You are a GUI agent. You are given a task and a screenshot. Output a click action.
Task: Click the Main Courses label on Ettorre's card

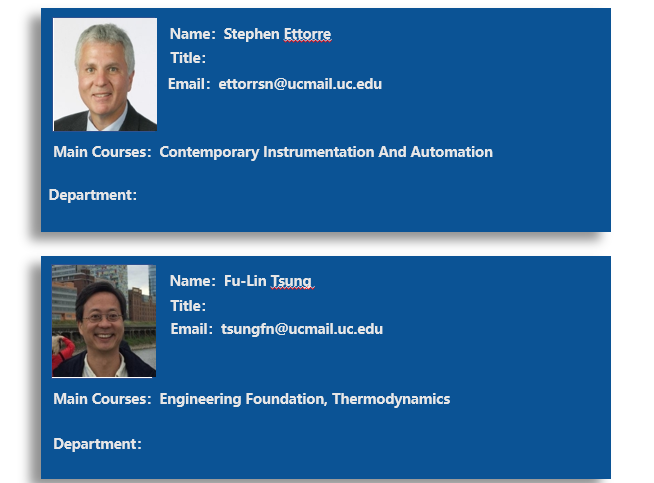tap(102, 152)
